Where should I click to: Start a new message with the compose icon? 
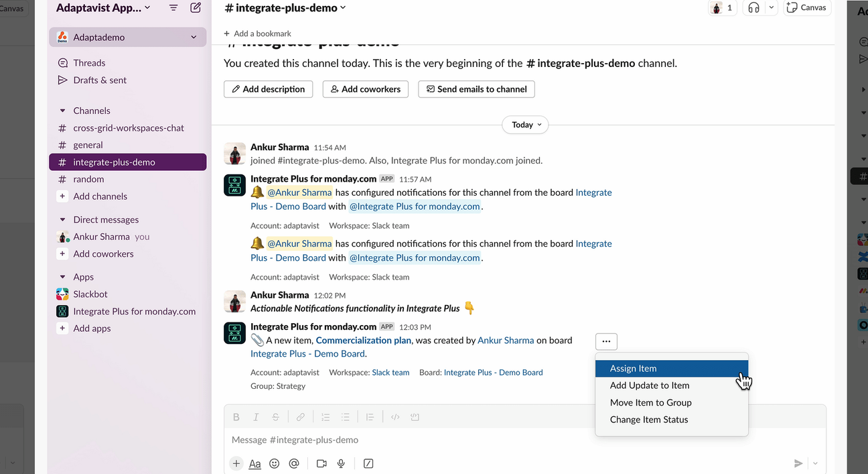click(195, 7)
